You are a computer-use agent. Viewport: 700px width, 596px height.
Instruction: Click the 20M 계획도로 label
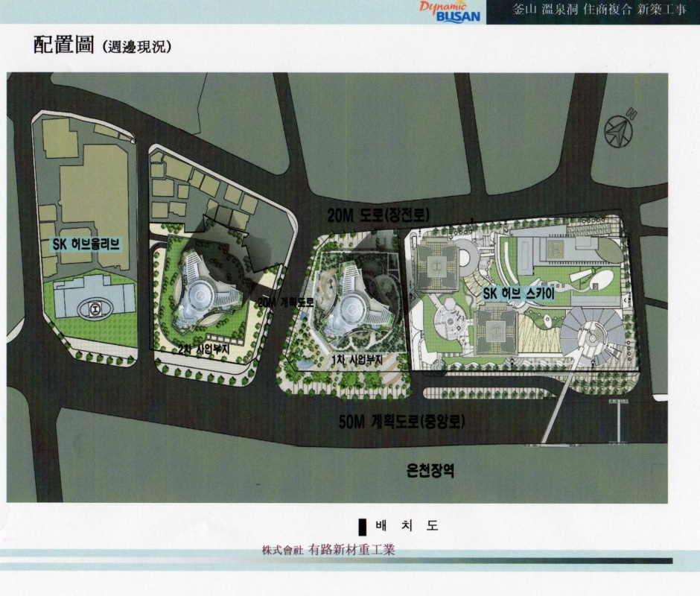tap(285, 302)
